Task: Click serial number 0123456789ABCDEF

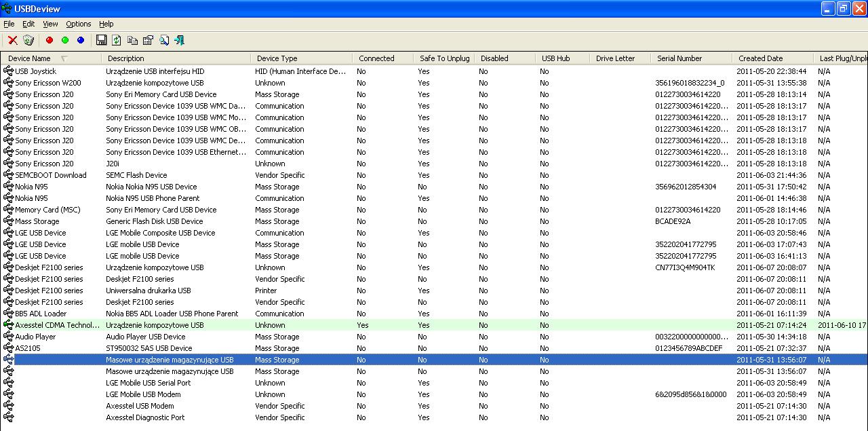Action: pyautogui.click(x=689, y=348)
